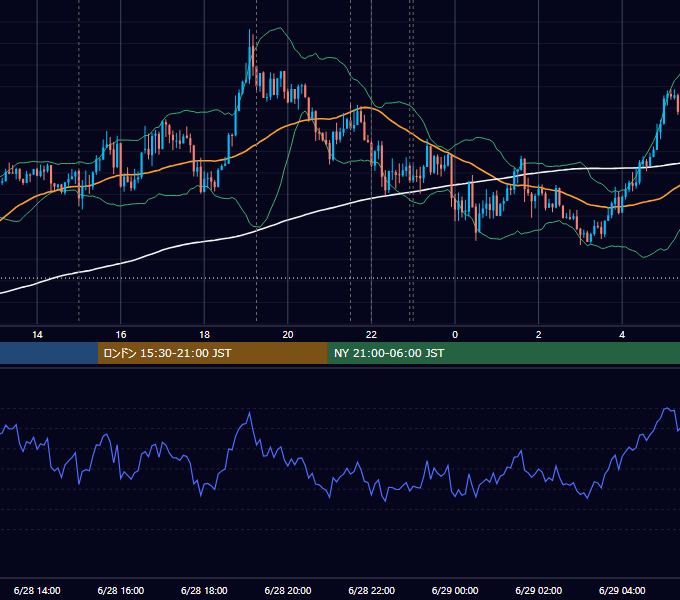Click the 6/29 02:00 date label

click(x=539, y=590)
